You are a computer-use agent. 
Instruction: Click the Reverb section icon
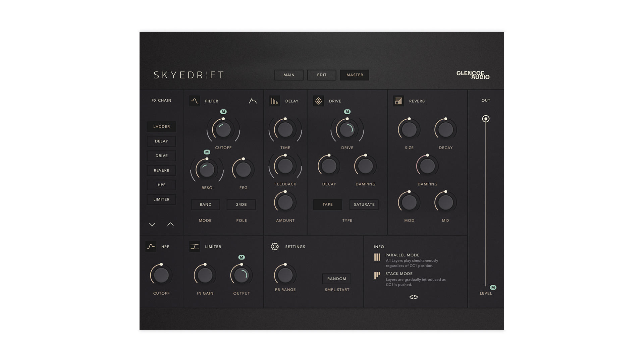(398, 101)
